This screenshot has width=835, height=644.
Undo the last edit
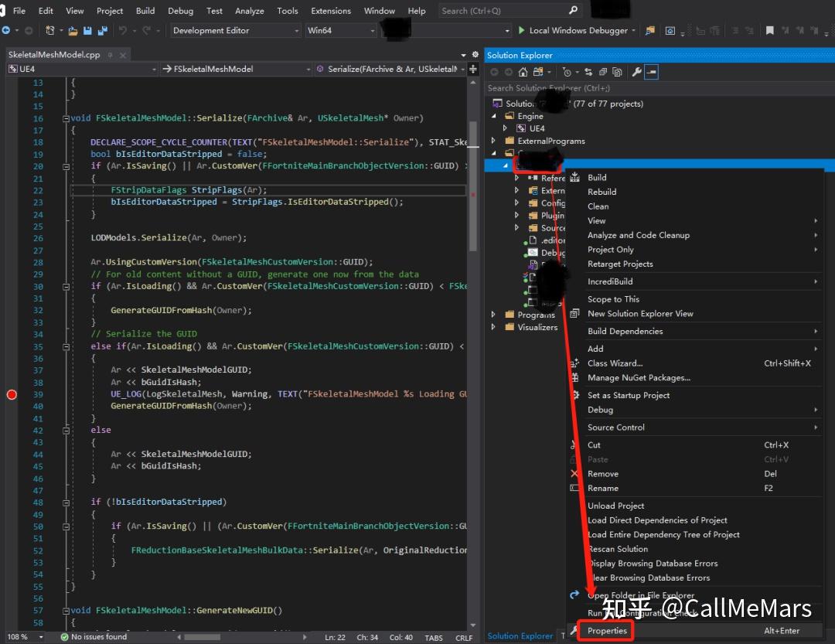[123, 31]
